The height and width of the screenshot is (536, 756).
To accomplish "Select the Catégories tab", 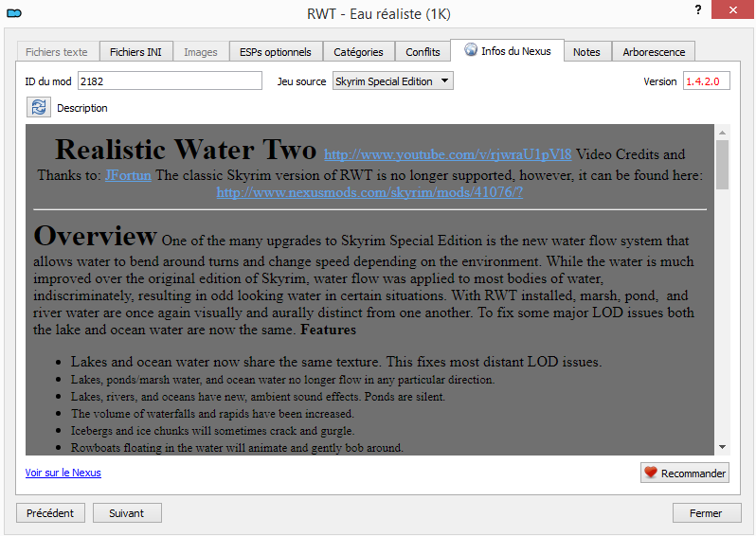I will 358,52.
